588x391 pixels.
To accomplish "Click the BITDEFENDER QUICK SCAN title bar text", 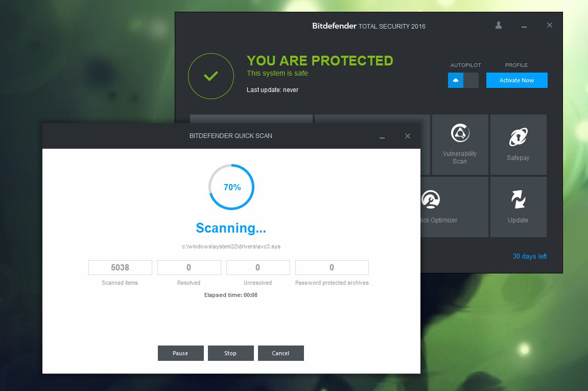I will tap(230, 136).
